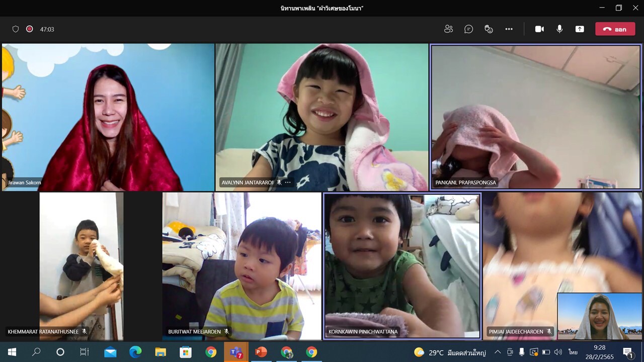Open the meeting chat

point(468,29)
